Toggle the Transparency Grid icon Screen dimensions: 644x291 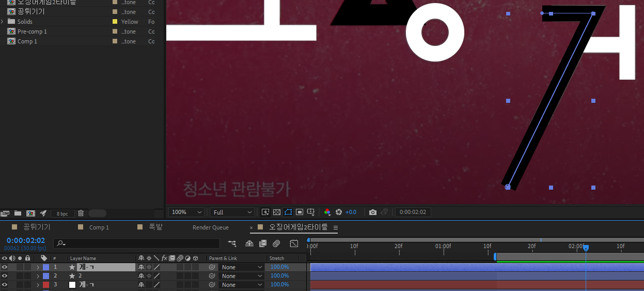277,212
